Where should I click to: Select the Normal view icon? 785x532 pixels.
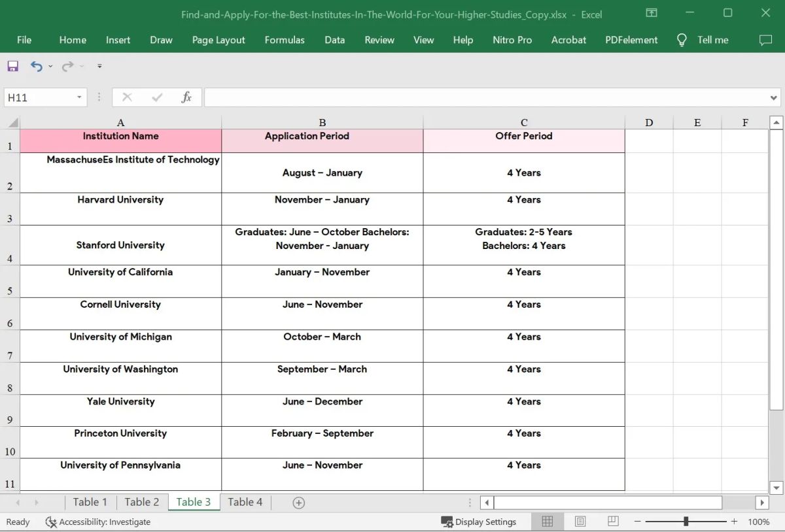pyautogui.click(x=547, y=521)
